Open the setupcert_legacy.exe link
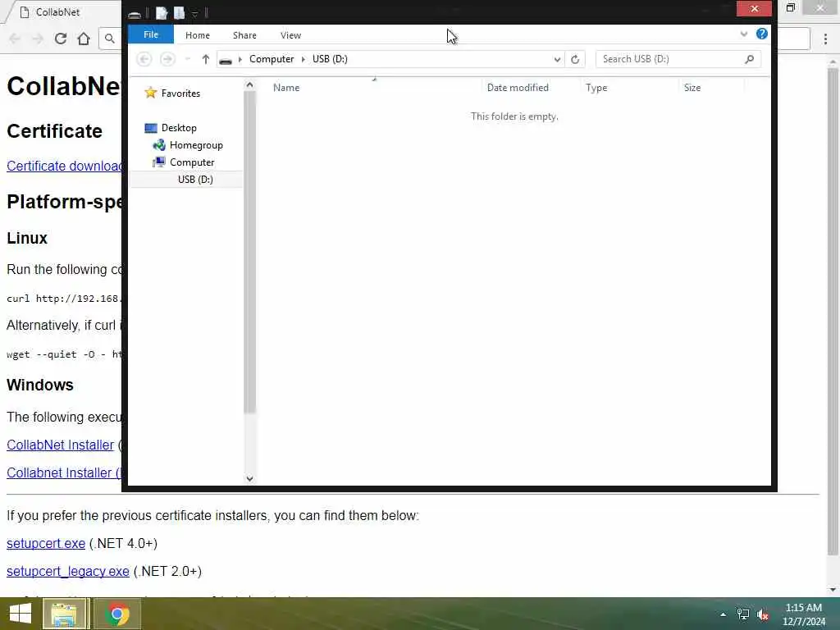The height and width of the screenshot is (630, 840). pos(68,572)
